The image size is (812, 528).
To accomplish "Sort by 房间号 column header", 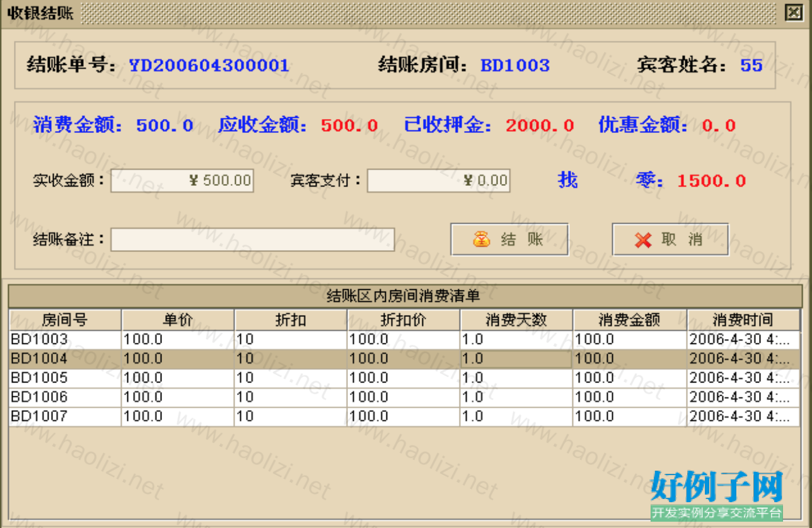I will [64, 320].
